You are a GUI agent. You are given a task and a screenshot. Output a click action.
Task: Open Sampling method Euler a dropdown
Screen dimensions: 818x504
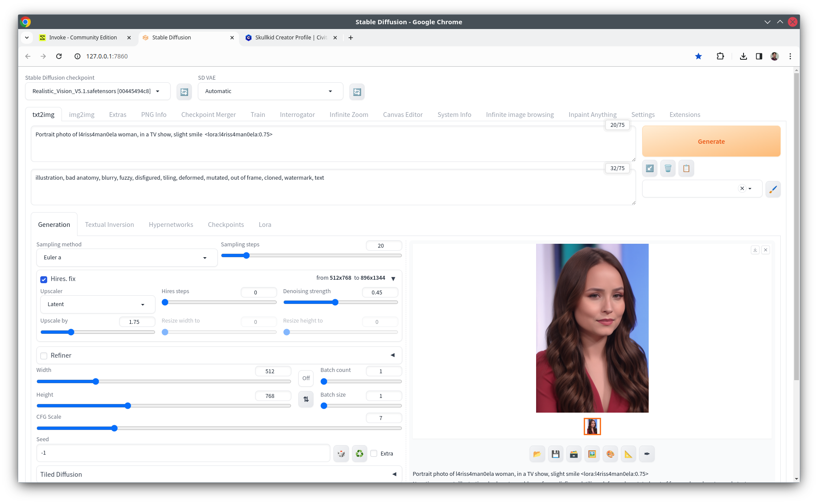tap(127, 258)
